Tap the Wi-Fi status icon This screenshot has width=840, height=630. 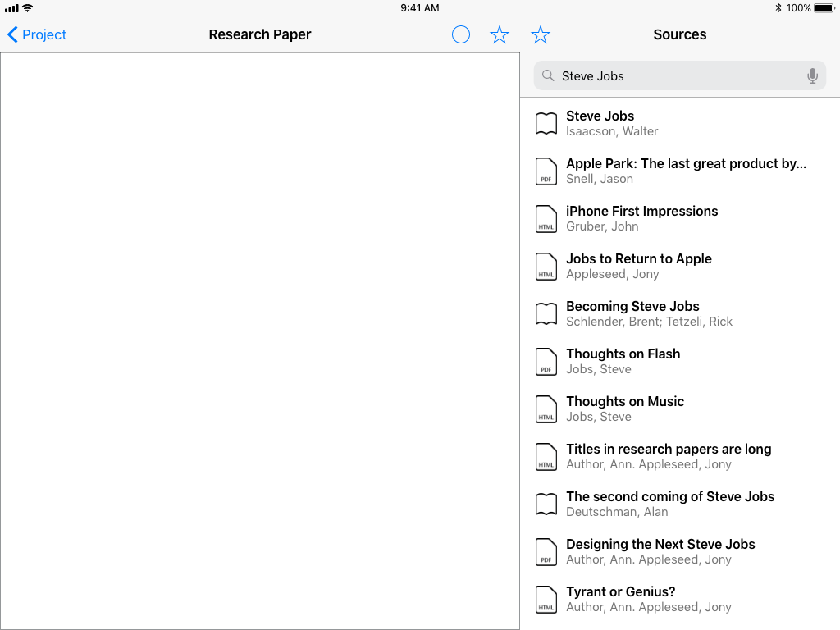(x=27, y=8)
